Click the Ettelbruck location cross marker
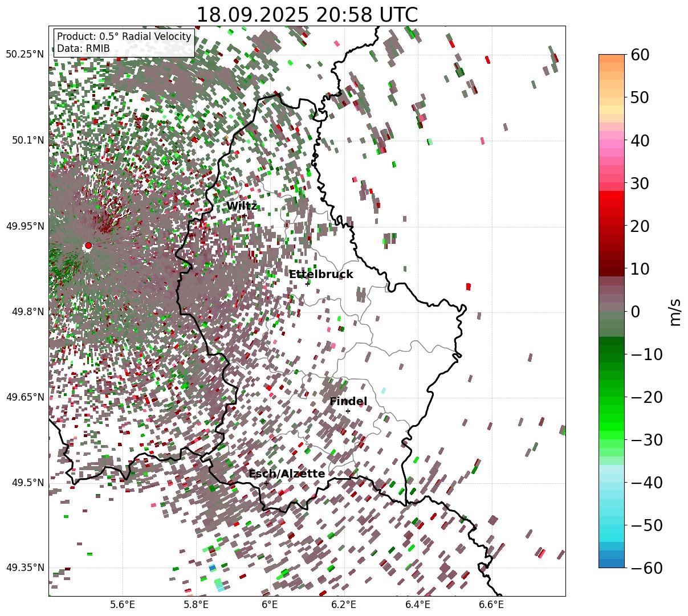The width and height of the screenshot is (688, 616). tap(307, 283)
